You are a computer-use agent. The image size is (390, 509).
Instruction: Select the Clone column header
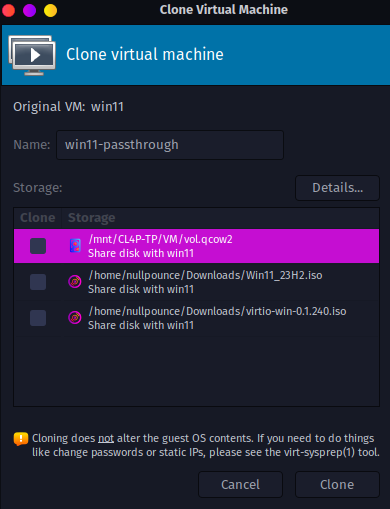[38, 218]
